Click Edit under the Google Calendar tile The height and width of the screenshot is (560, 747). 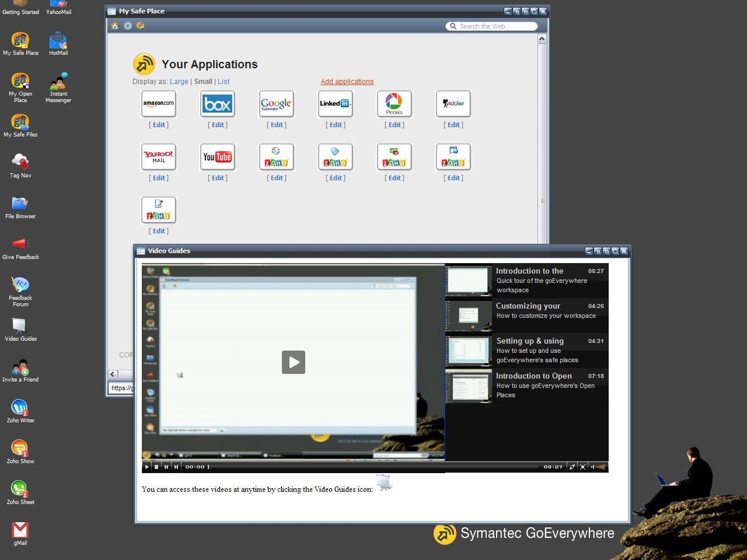(x=277, y=125)
